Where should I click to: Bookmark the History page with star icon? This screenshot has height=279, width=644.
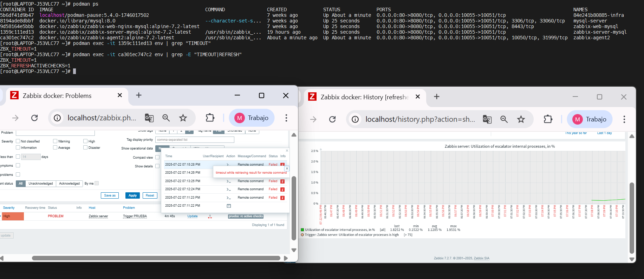click(x=521, y=119)
